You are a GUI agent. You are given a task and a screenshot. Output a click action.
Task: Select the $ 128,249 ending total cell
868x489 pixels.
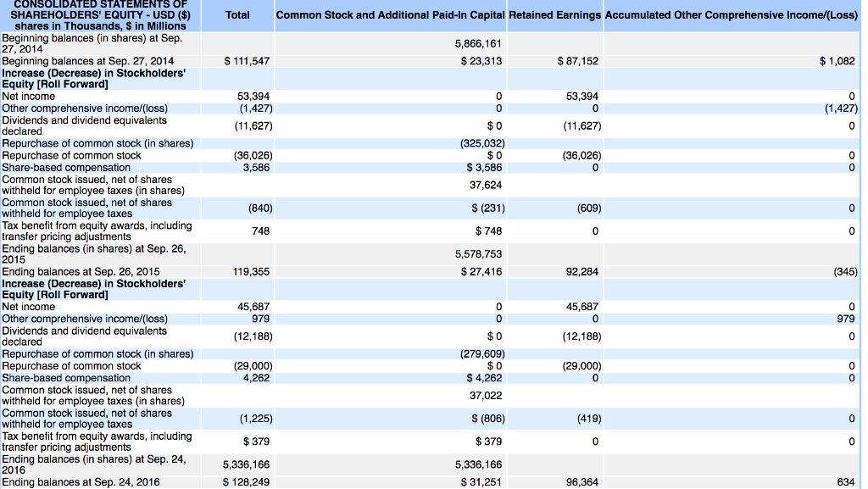click(247, 482)
